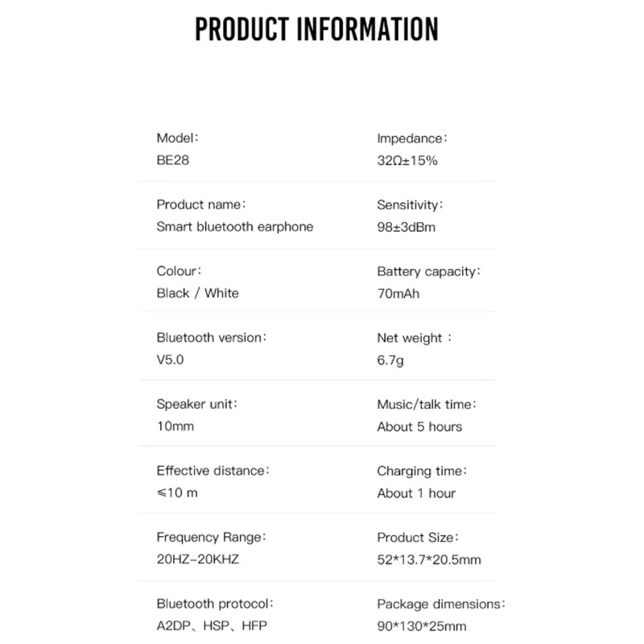The height and width of the screenshot is (644, 644).
Task: Click the Package dimensions value 90*130*25mm
Action: pyautogui.click(x=421, y=625)
